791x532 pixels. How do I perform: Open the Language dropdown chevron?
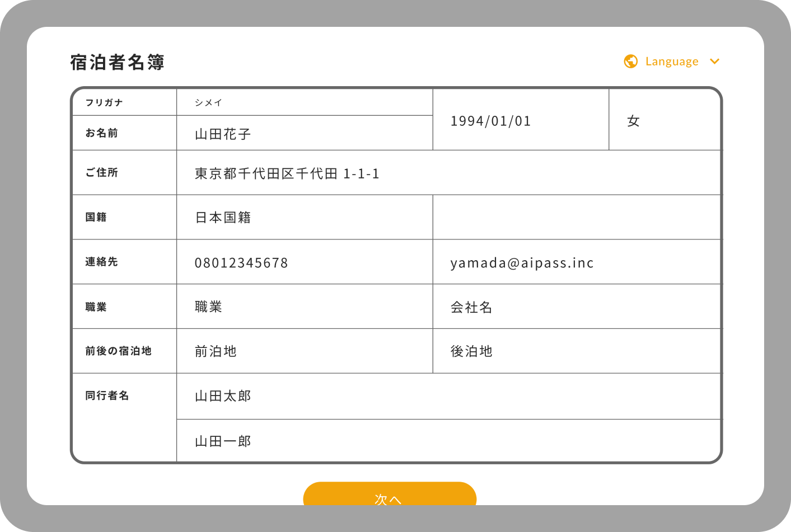click(715, 62)
